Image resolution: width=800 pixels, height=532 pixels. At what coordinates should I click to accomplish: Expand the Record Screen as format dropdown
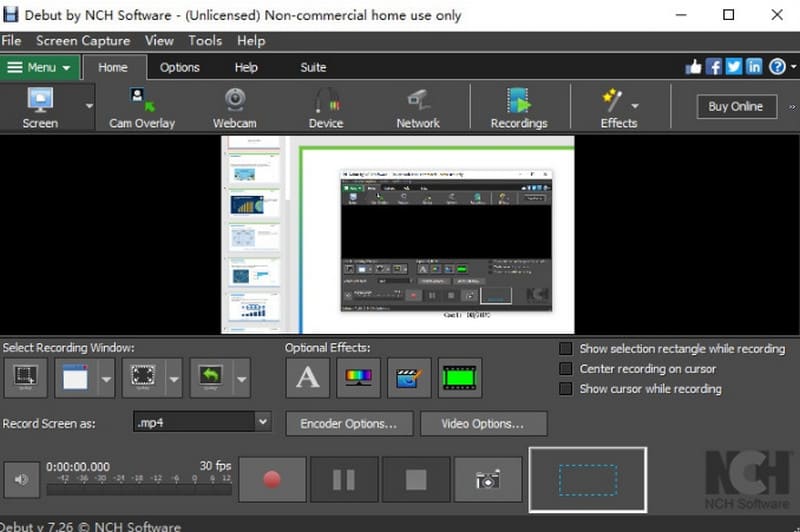click(x=263, y=423)
